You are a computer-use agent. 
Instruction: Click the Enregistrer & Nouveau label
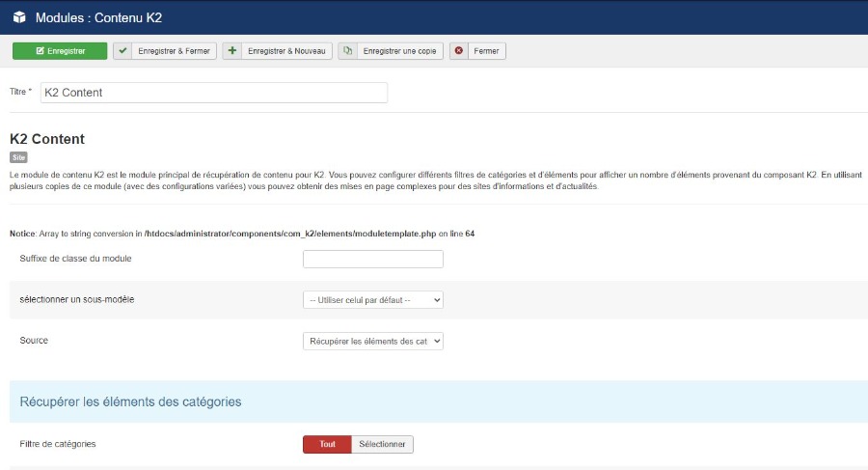coord(286,51)
